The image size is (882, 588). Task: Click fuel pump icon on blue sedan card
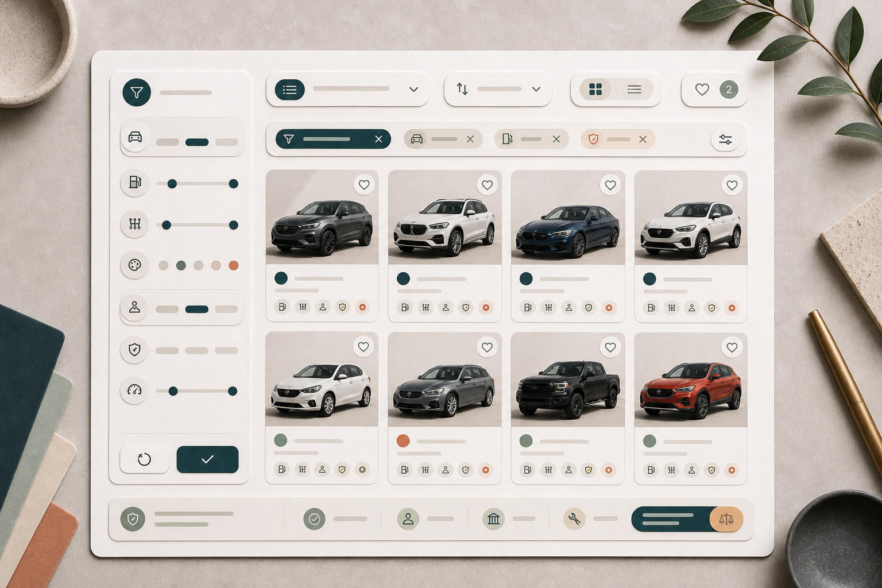528,308
